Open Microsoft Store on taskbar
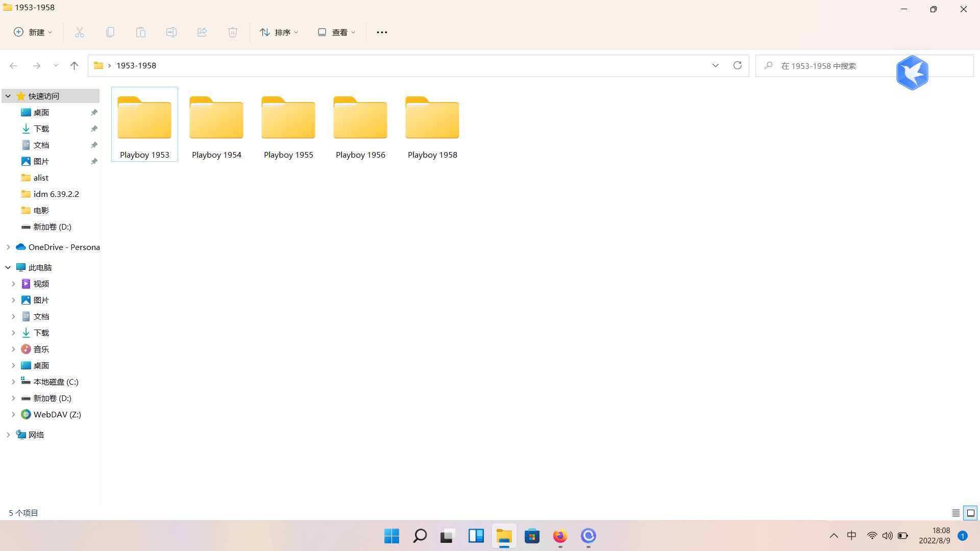The width and height of the screenshot is (980, 551). [532, 536]
